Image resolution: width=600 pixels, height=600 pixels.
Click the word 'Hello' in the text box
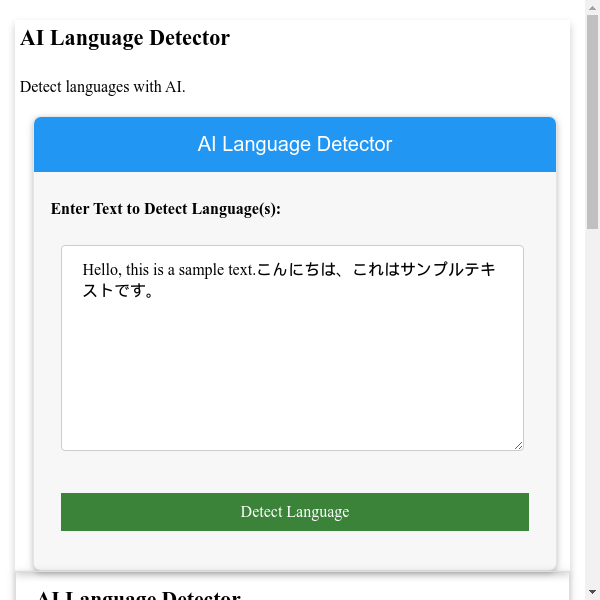point(102,270)
